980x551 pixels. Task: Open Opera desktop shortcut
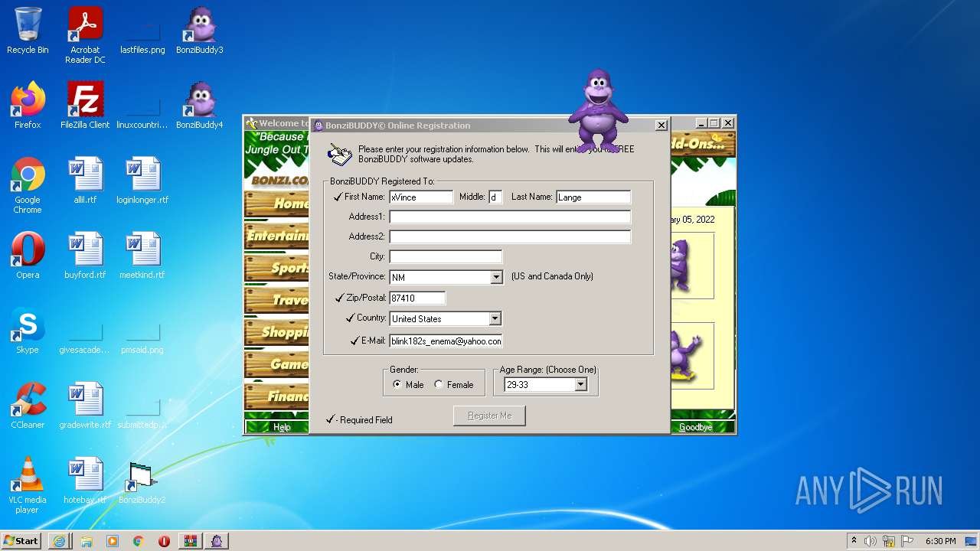28,256
